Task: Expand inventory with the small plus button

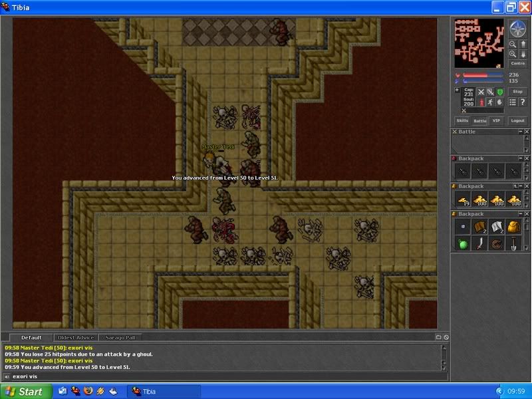Action: 457,90
